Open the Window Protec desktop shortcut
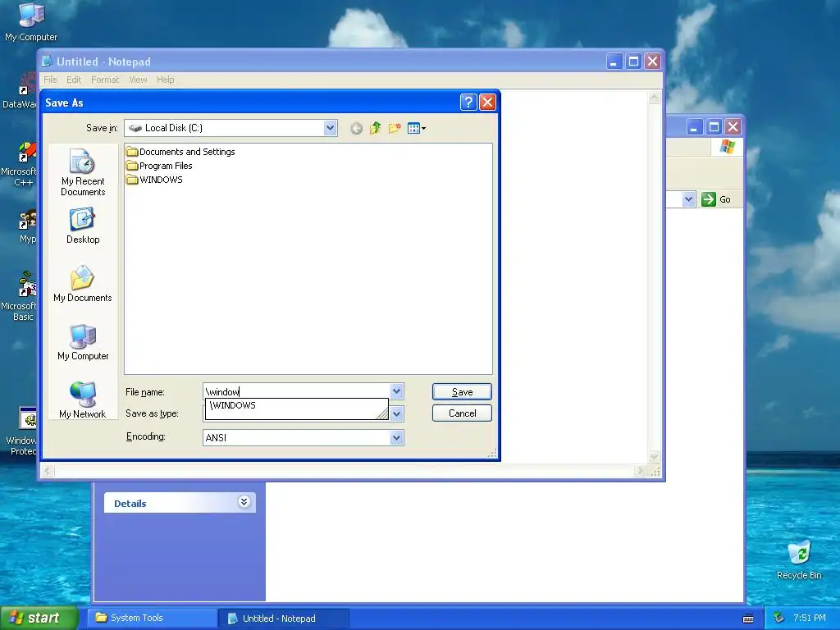 point(22,431)
